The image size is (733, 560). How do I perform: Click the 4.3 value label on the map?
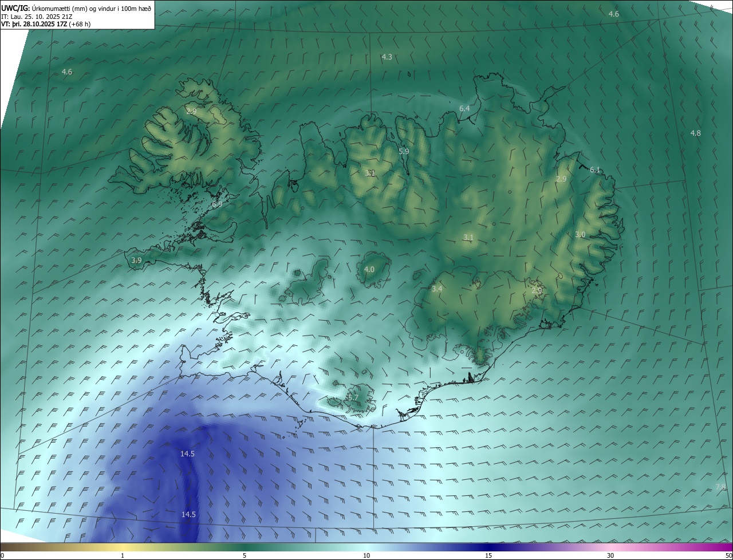tap(387, 57)
